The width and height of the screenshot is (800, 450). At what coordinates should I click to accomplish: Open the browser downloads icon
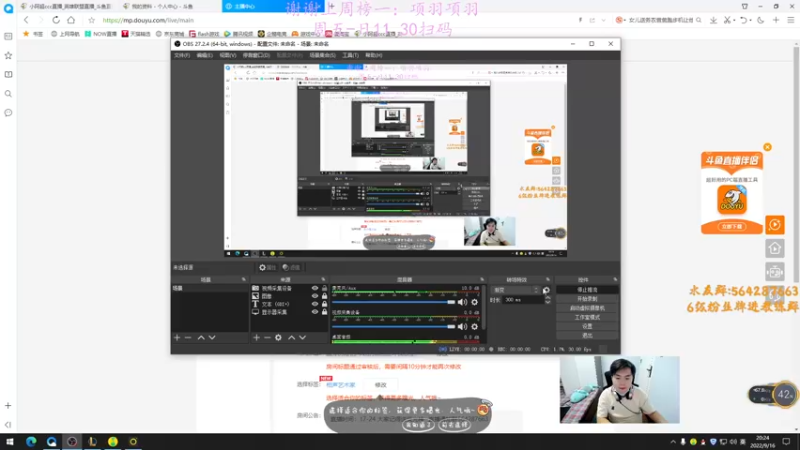[x=713, y=20]
